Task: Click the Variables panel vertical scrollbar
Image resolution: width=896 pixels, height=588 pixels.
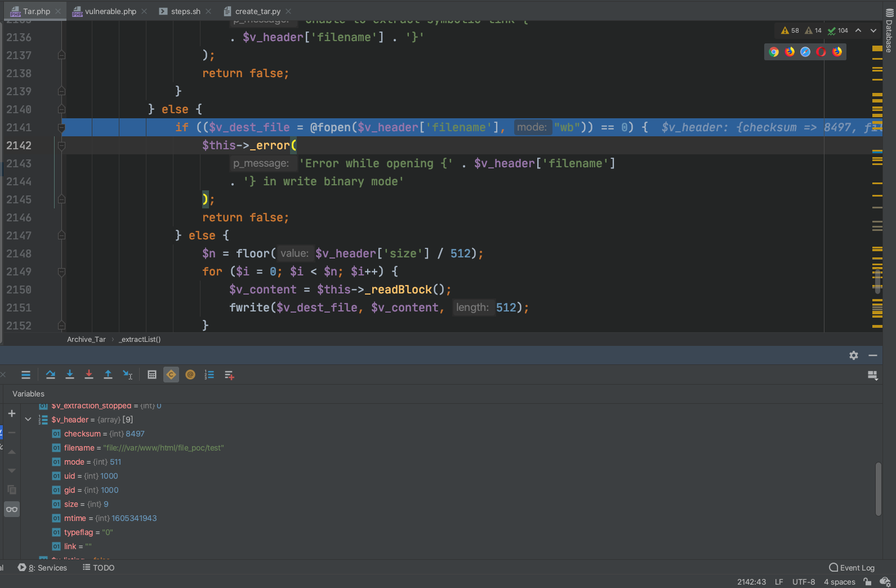Action: tap(878, 489)
